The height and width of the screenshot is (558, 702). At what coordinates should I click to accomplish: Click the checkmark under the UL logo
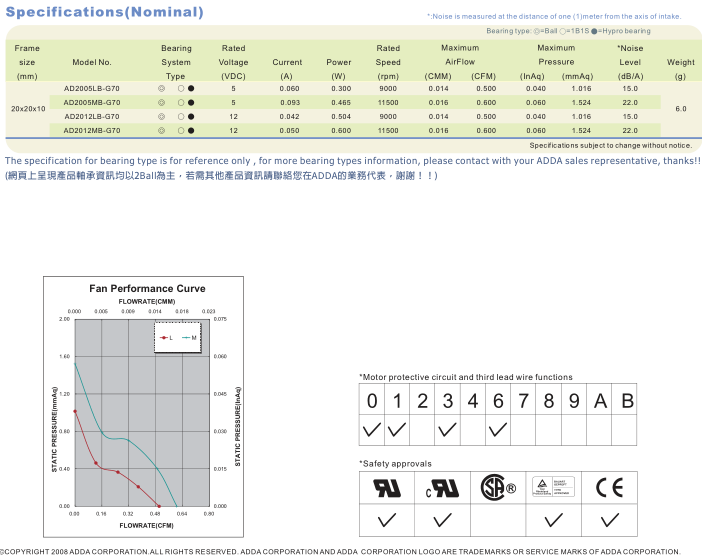coord(387,520)
